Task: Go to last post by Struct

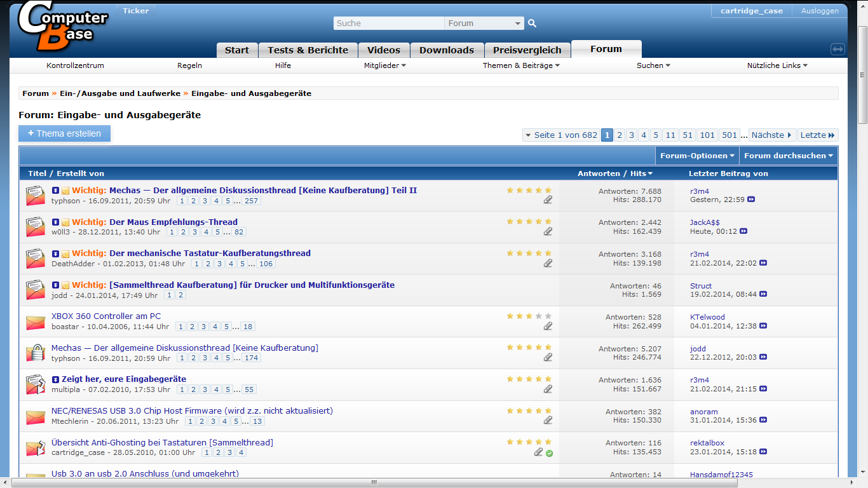Action: [763, 294]
